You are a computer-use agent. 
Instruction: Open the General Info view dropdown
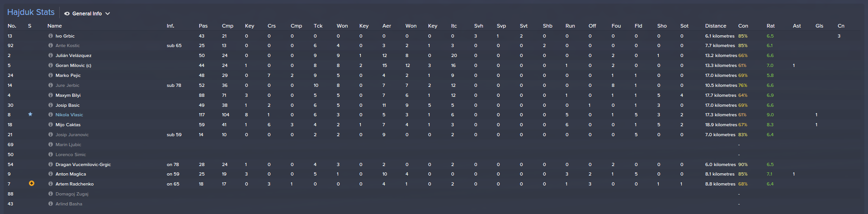87,14
